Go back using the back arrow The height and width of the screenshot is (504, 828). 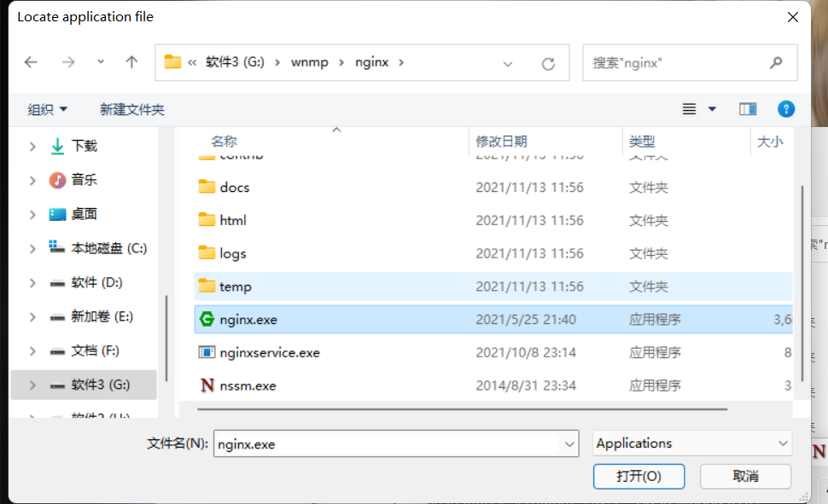(31, 62)
